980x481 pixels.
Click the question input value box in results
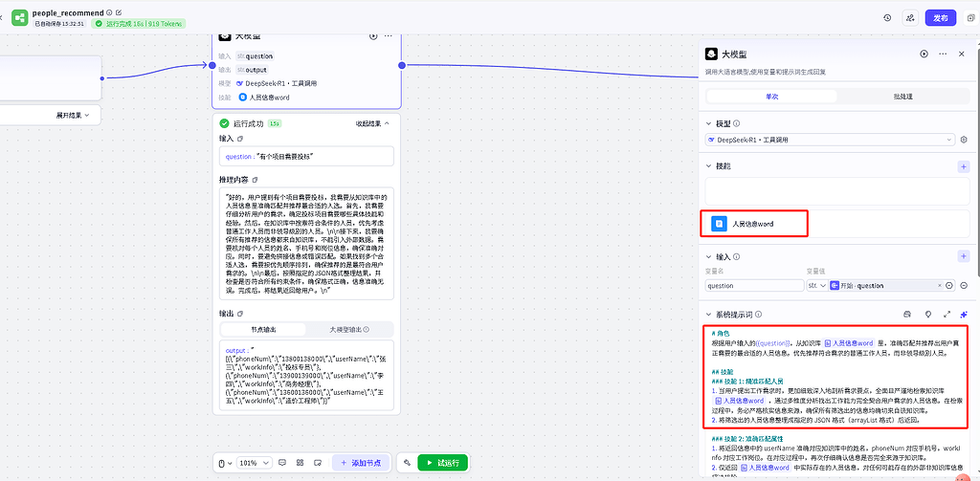[x=306, y=156]
